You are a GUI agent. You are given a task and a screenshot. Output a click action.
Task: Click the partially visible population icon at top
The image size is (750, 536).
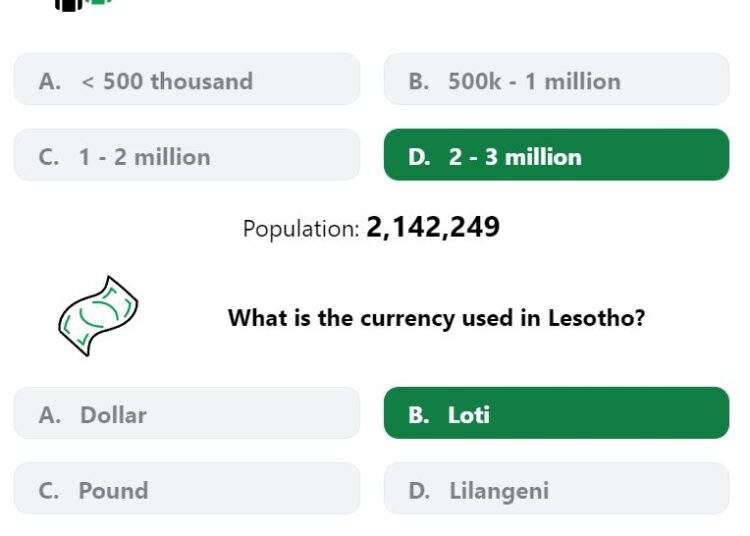click(83, 5)
